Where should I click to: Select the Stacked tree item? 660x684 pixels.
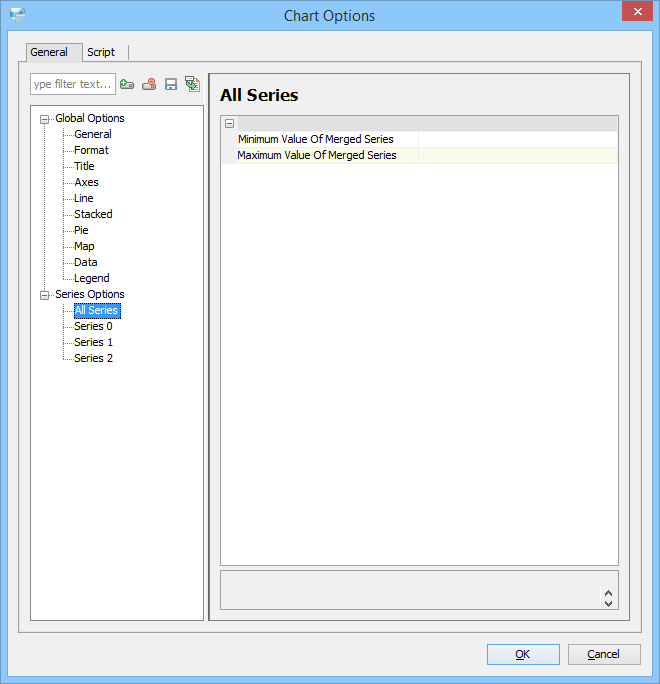[93, 214]
